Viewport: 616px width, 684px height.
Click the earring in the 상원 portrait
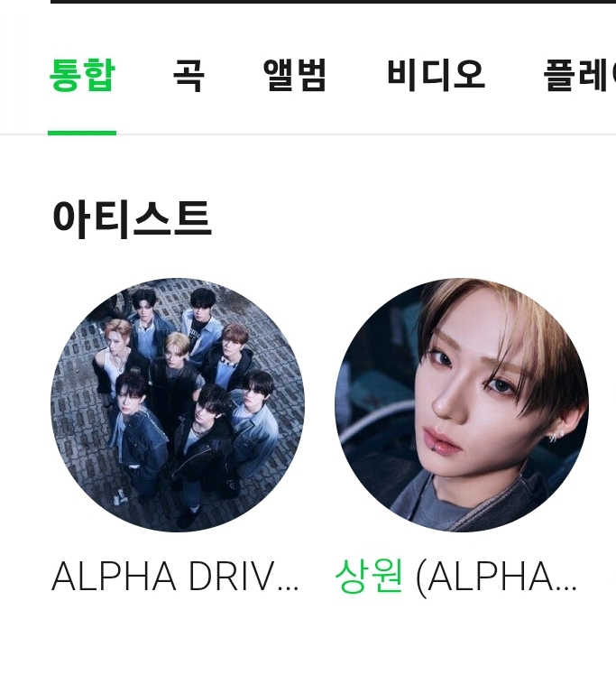point(556,436)
